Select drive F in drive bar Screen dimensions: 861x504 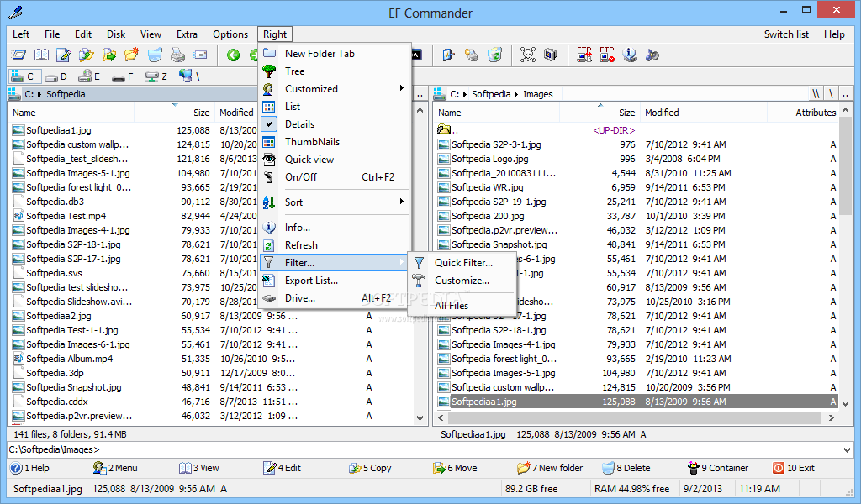[123, 76]
